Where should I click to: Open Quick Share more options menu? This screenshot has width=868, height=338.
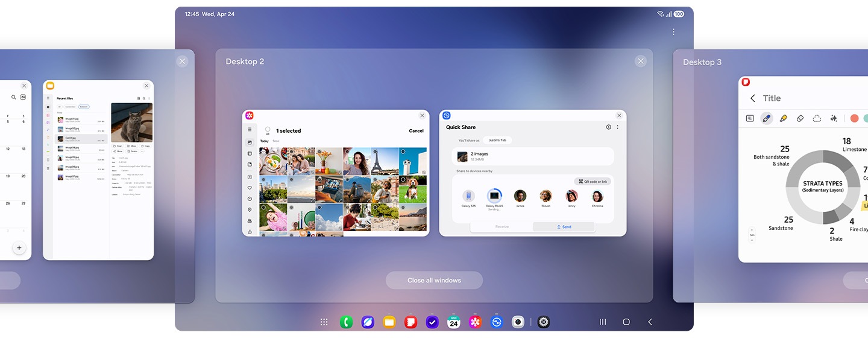coord(618,127)
